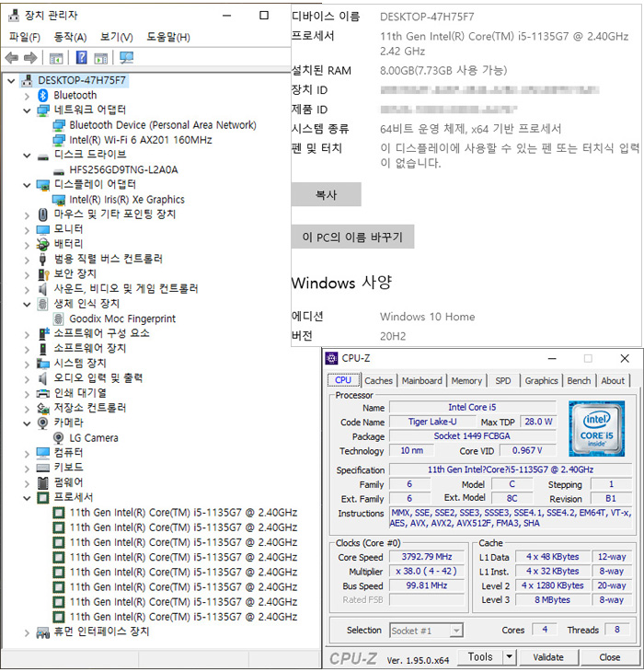
Task: Select the 카메라 category icon
Action: click(x=43, y=423)
